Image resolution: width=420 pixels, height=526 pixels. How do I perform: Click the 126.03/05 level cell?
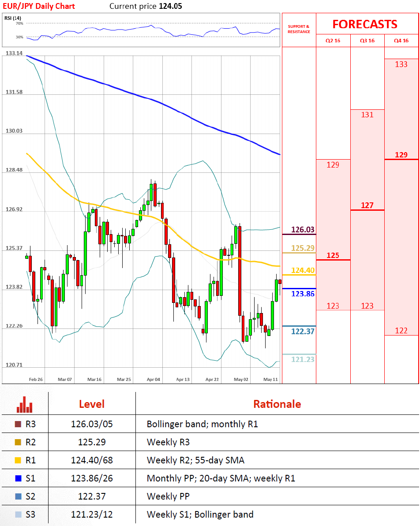92,424
